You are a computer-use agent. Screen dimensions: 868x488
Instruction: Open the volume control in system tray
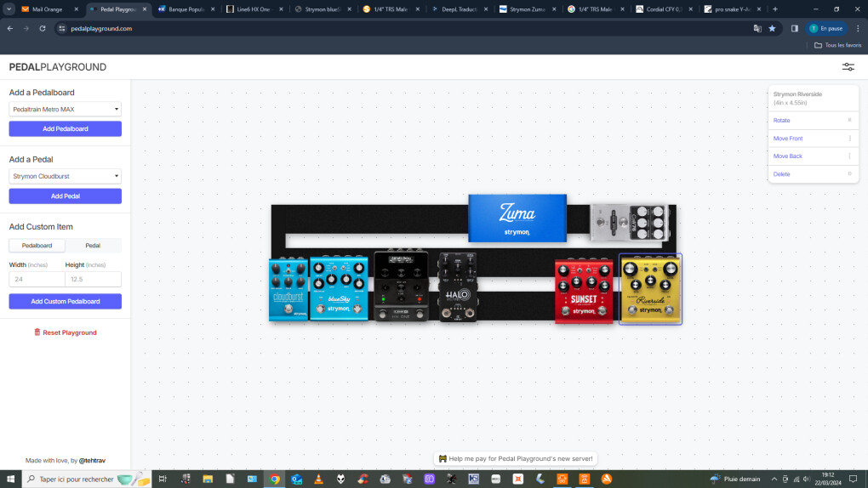807,479
